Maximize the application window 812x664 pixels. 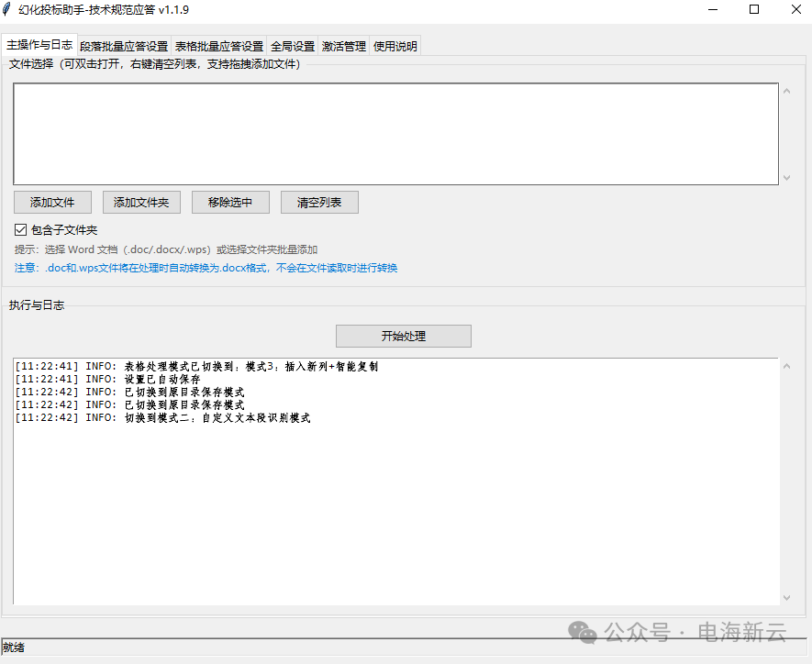pos(754,9)
